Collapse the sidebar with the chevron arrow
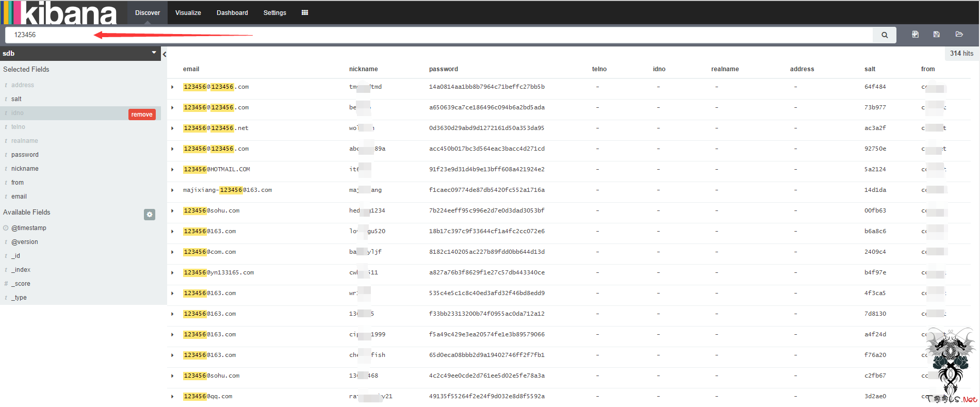The width and height of the screenshot is (980, 407). click(165, 54)
